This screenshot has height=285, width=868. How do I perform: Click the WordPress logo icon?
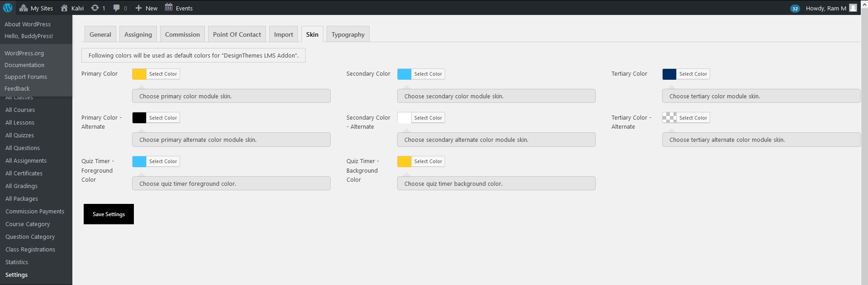coord(8,8)
